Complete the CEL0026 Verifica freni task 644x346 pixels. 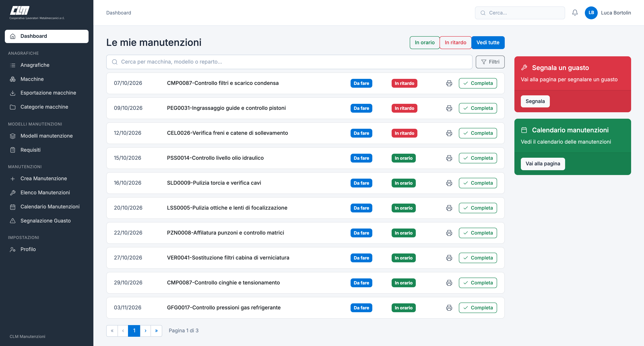pos(478,133)
